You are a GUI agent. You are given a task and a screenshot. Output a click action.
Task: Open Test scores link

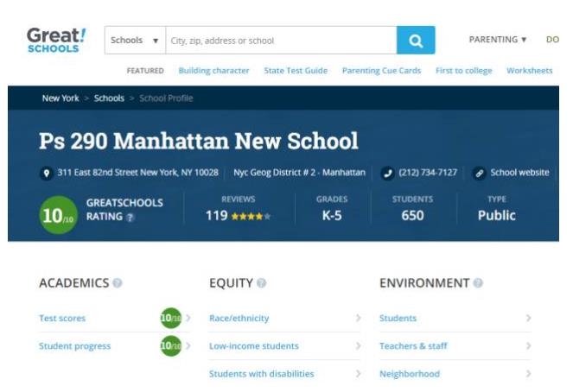(x=62, y=318)
